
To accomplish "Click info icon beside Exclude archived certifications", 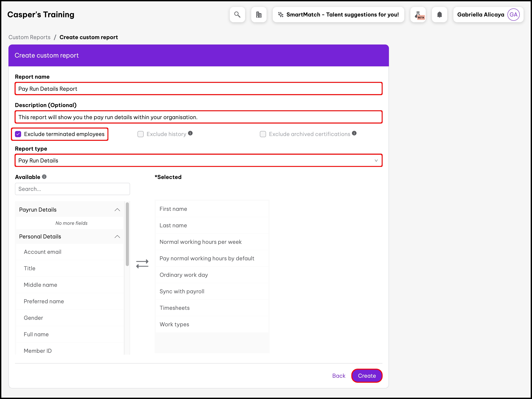I will coord(354,133).
